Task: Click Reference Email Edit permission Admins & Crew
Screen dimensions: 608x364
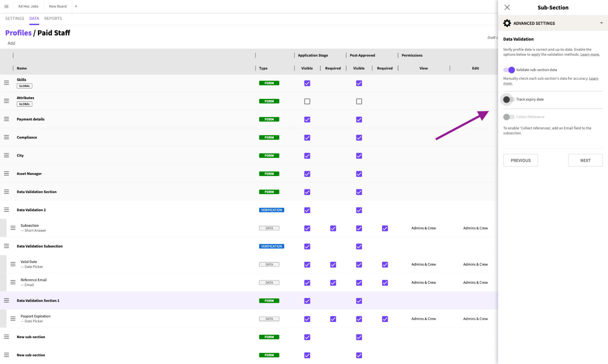Action: point(475,283)
